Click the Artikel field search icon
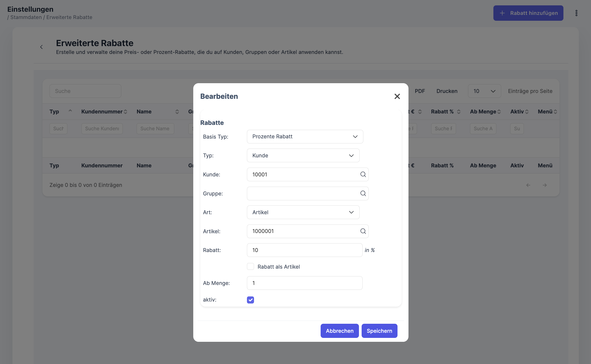591x364 pixels. (x=363, y=231)
